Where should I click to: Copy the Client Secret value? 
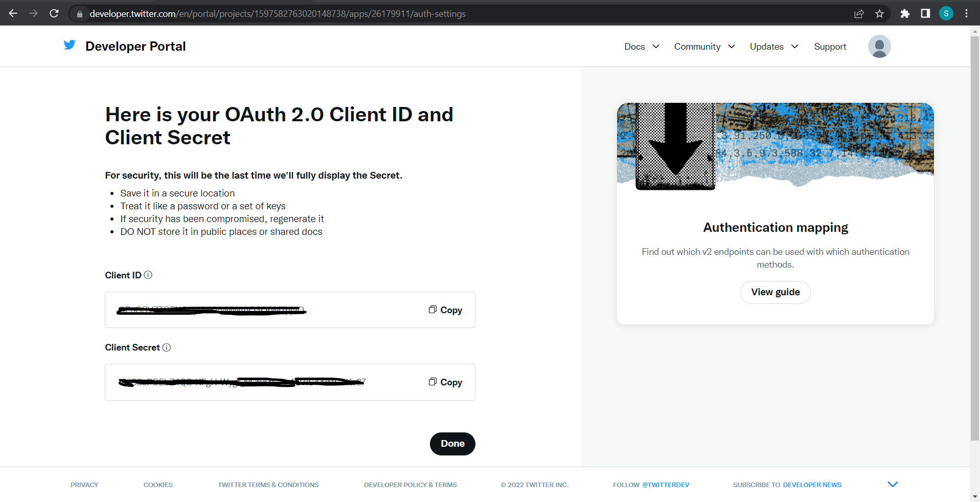point(445,382)
